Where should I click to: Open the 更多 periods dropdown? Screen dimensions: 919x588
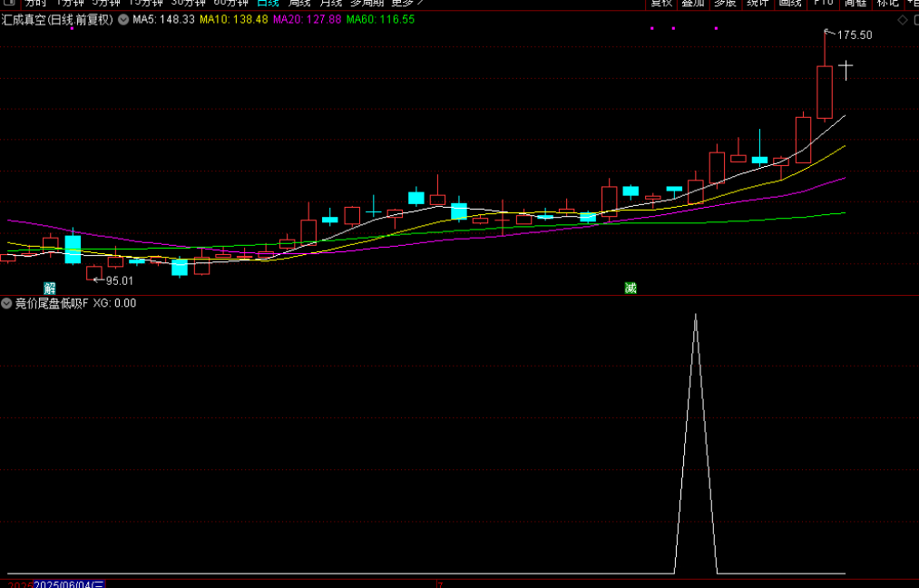point(406,4)
